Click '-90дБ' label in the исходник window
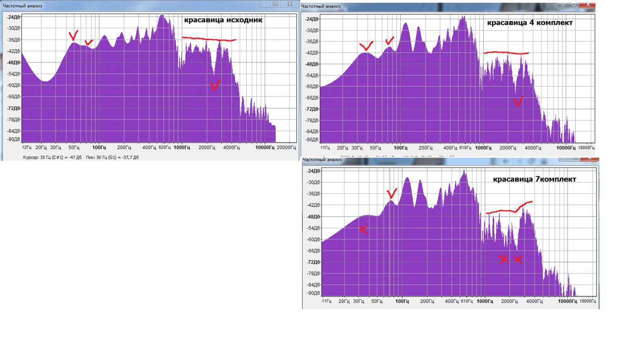The width and height of the screenshot is (644, 344). point(13,139)
